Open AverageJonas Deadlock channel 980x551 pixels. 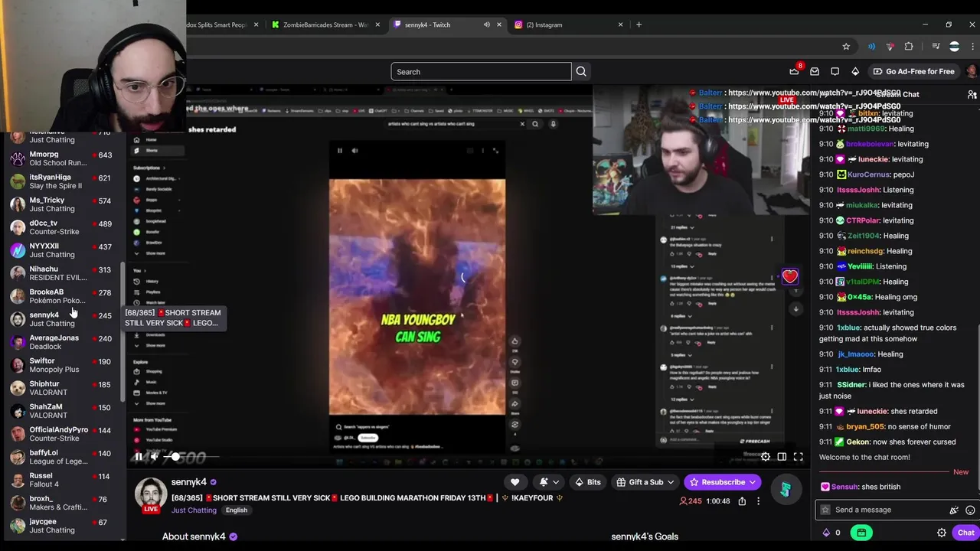tap(61, 342)
